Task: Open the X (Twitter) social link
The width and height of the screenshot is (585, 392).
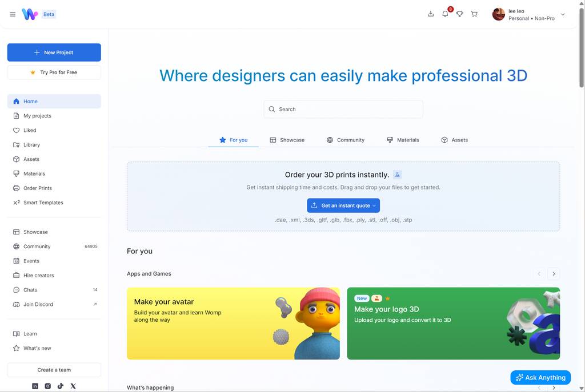Action: tap(73, 386)
